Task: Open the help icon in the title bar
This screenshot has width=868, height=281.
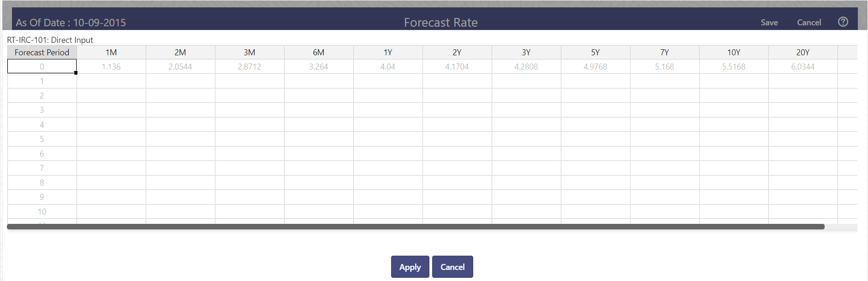Action: pyautogui.click(x=843, y=22)
